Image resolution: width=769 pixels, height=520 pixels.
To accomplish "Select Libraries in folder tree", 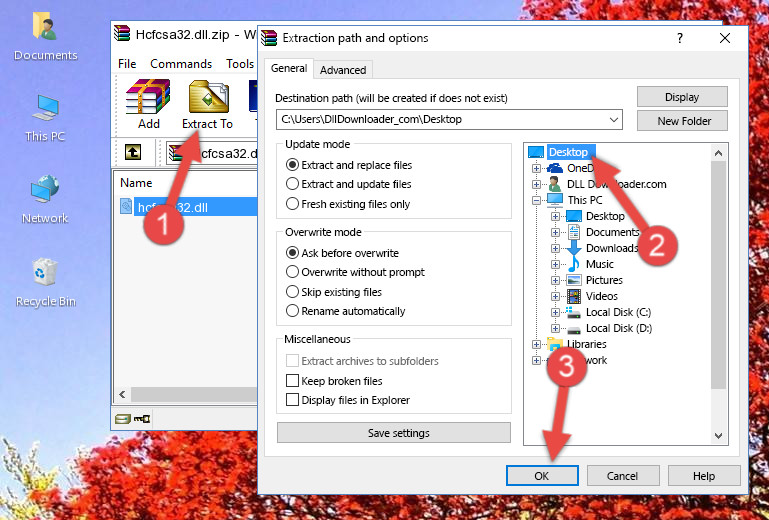I will point(587,344).
